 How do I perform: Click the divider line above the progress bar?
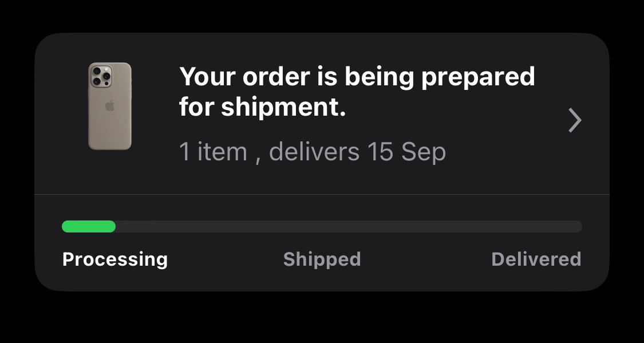click(x=322, y=194)
